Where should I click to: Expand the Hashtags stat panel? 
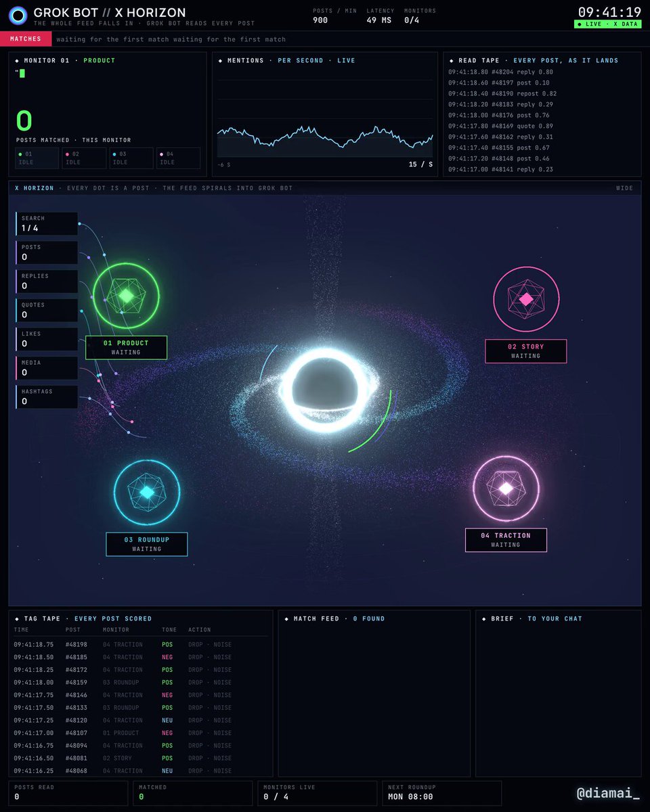click(47, 397)
